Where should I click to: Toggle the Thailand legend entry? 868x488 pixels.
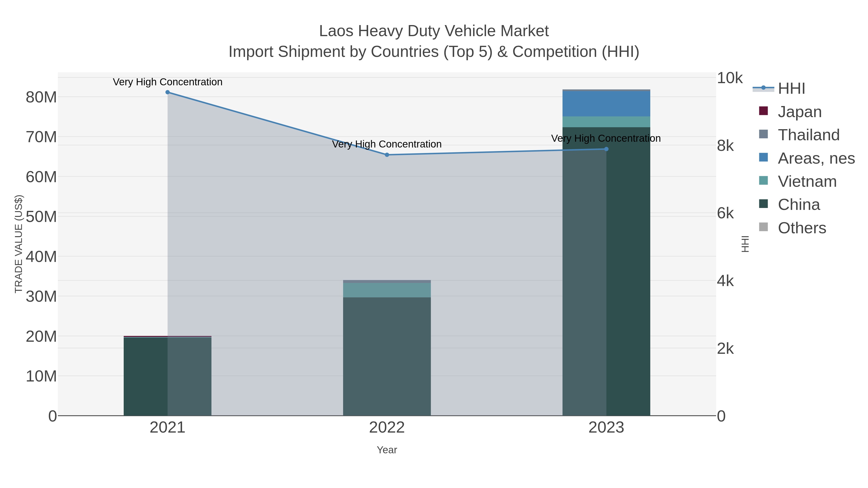(x=799, y=135)
